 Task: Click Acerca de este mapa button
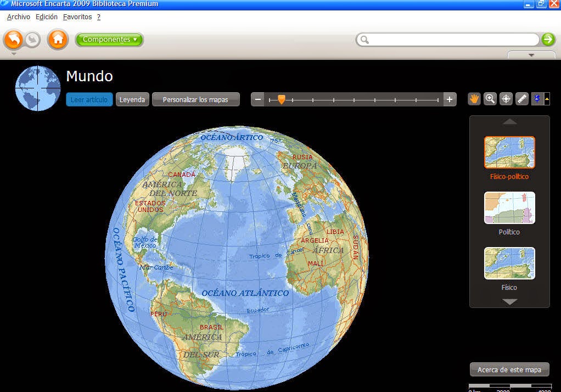point(509,370)
